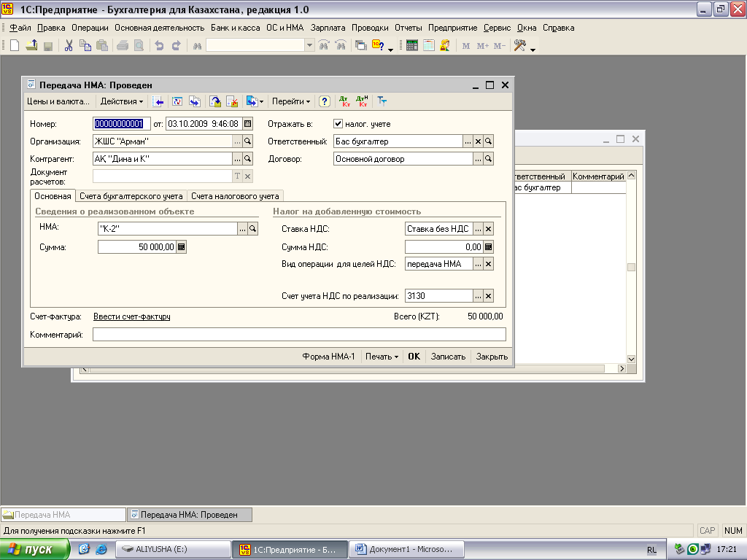Open the Отчеты menu
747x560 pixels.
409,28
